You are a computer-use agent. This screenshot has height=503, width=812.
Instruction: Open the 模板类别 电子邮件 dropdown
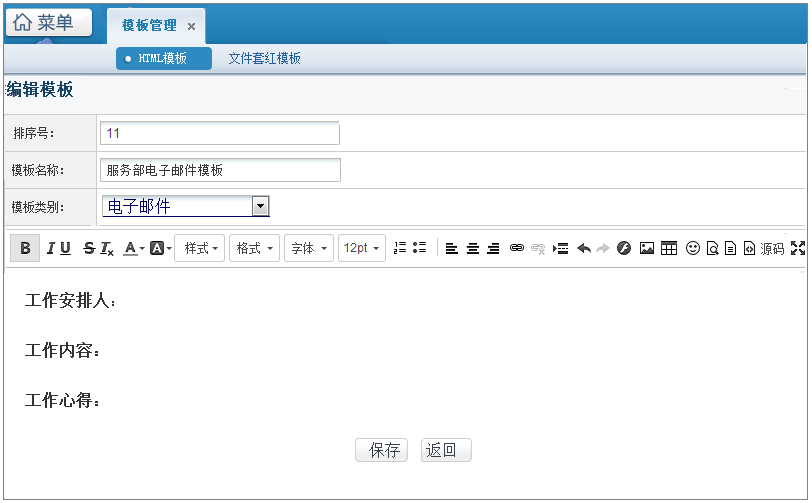tap(186, 206)
